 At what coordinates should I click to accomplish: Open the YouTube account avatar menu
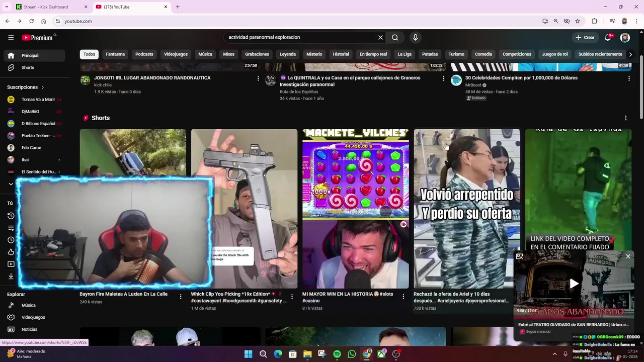625,37
